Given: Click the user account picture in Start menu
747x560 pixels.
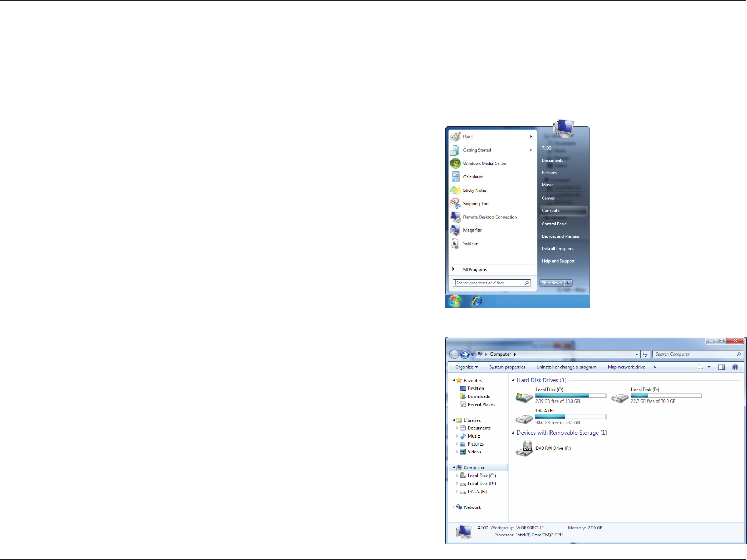Looking at the screenshot, I should coord(563,127).
